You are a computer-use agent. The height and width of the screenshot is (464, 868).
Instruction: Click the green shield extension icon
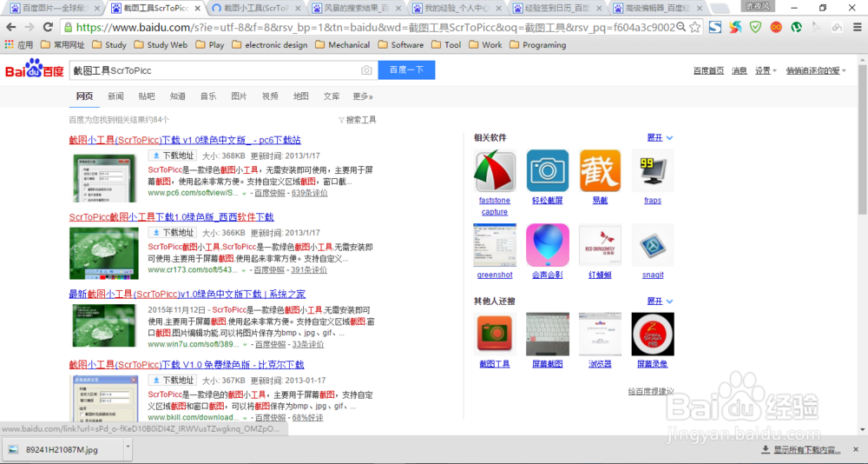point(756,27)
